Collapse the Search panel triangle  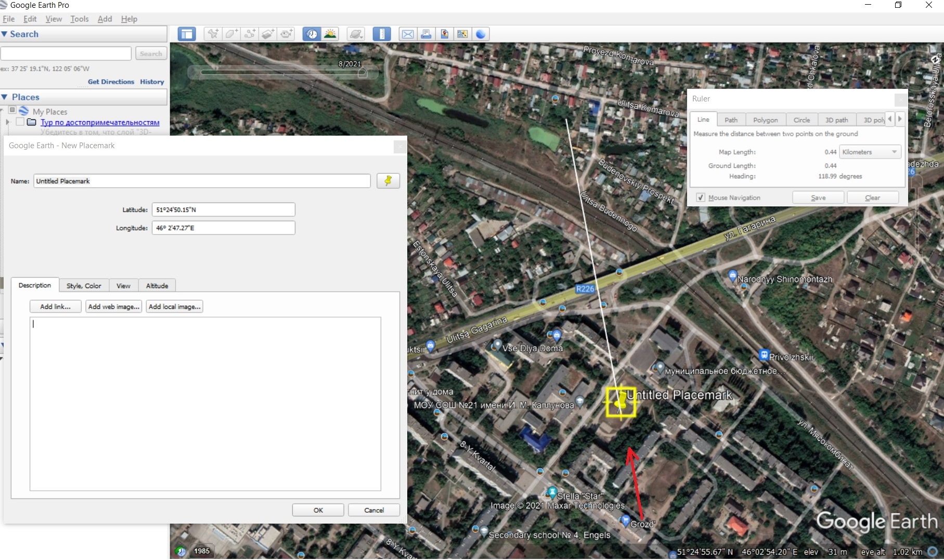[5, 34]
